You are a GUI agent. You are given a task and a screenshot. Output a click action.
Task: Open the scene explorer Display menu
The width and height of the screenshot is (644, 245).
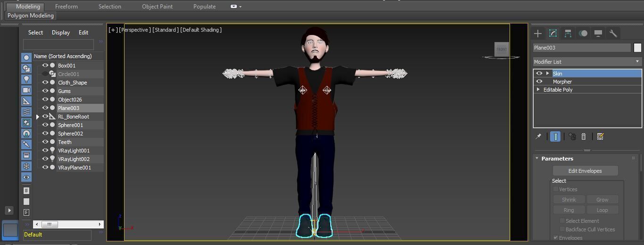click(61, 33)
